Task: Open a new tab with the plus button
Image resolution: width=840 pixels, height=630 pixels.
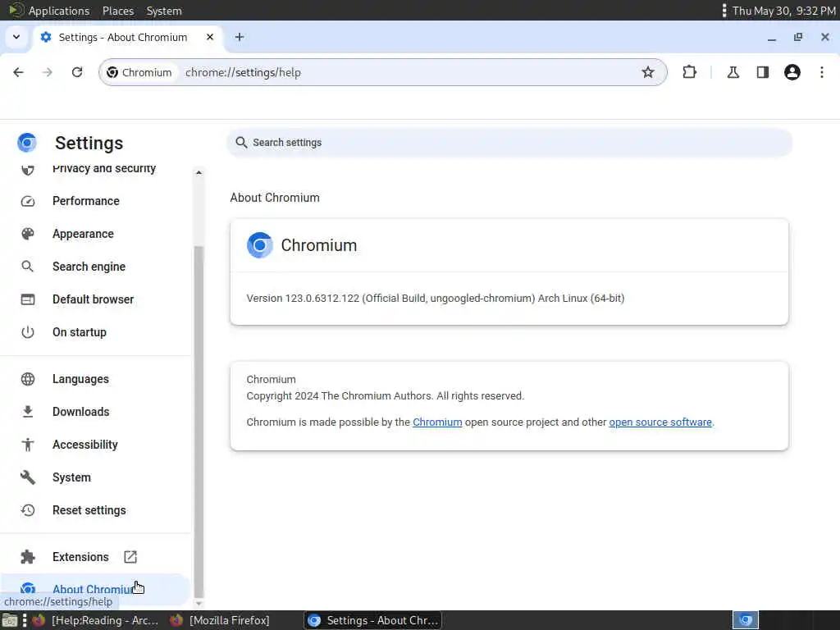Action: (x=240, y=37)
